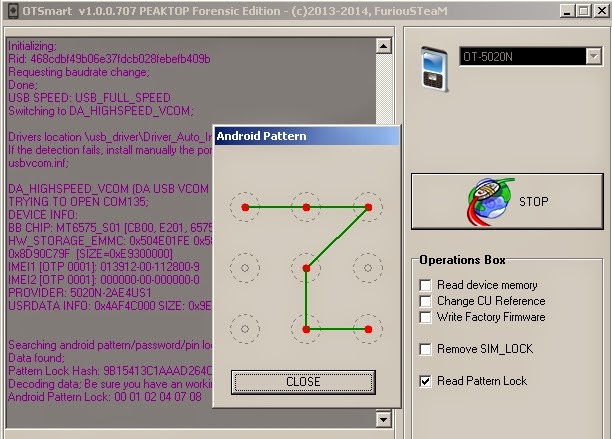Click the top-middle red pattern dot
The width and height of the screenshot is (612, 439).
[306, 207]
